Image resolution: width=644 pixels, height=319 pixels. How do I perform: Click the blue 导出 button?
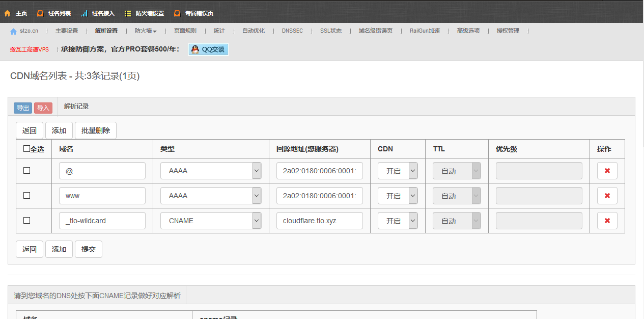click(x=23, y=108)
